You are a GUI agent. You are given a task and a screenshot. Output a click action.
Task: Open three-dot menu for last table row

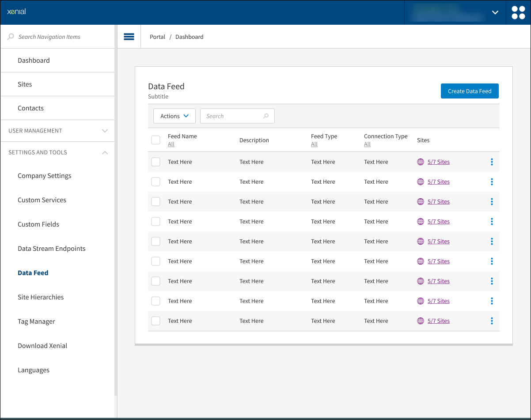tap(492, 321)
